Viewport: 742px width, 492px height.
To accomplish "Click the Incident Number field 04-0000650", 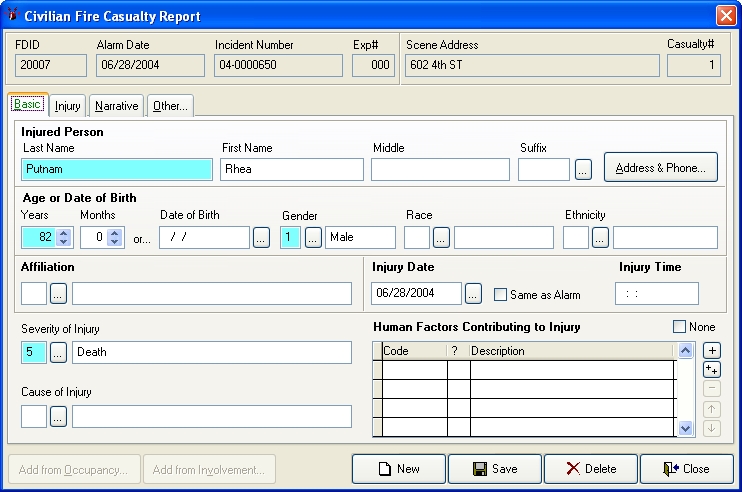I will click(278, 65).
